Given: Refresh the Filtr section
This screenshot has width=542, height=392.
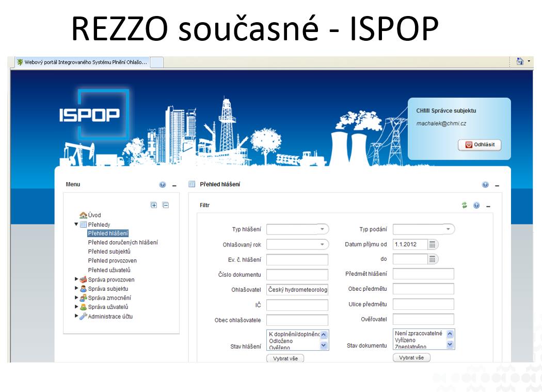Looking at the screenshot, I should coord(464,205).
